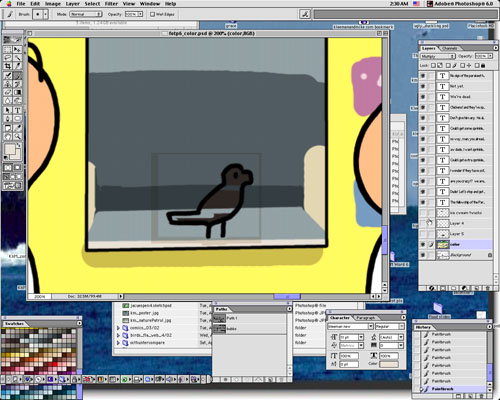Open the brush Opacity dropdown arrow
Screen dimensions: 500x400
click(x=140, y=14)
